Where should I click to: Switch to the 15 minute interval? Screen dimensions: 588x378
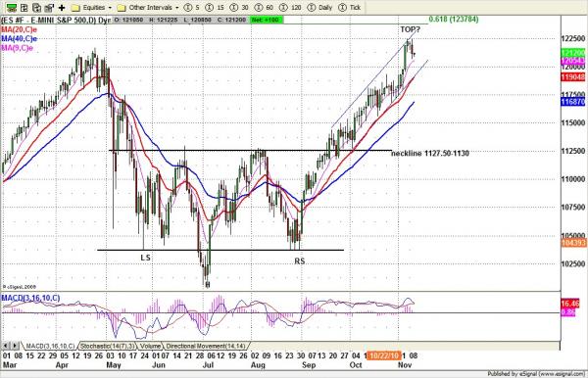coord(216,8)
